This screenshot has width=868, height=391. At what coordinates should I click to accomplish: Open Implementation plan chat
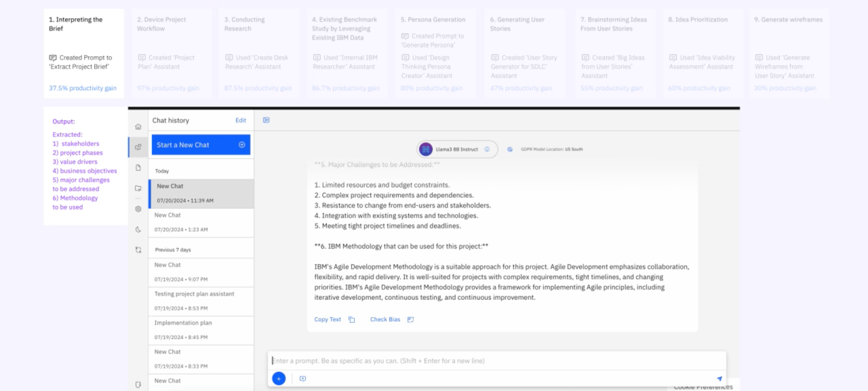pos(201,330)
